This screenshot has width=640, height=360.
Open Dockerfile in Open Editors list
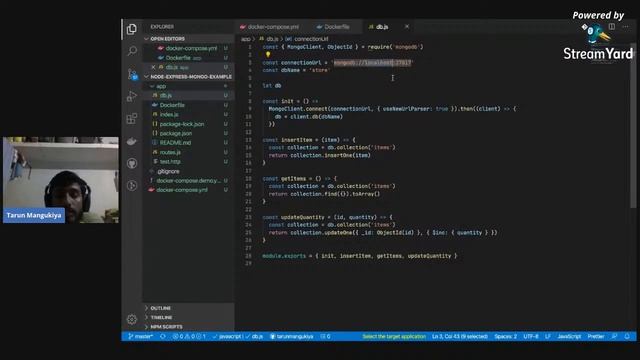[178, 58]
